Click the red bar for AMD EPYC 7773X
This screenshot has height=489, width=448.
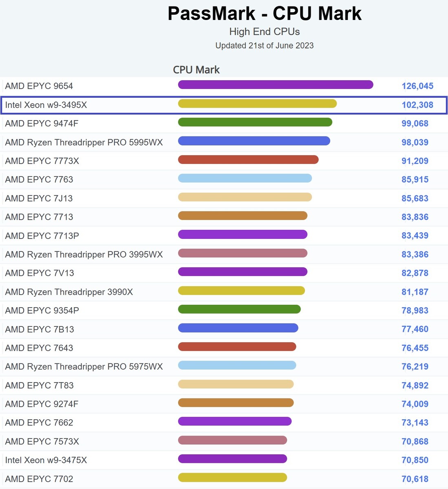pyautogui.click(x=248, y=159)
